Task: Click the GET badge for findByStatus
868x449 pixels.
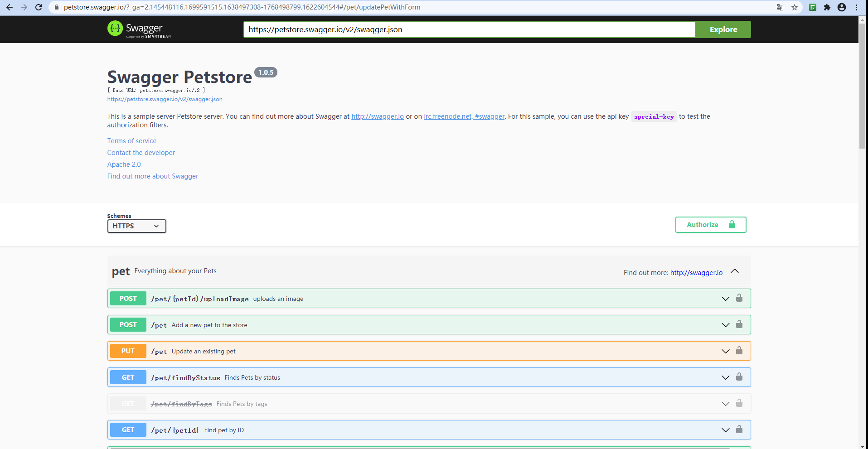Action: click(x=128, y=377)
